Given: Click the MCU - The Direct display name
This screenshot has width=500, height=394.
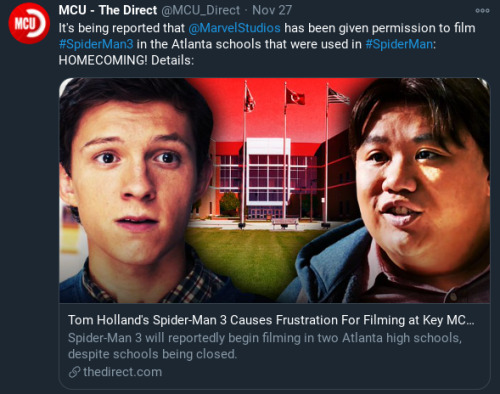Looking at the screenshot, I should coord(108,10).
